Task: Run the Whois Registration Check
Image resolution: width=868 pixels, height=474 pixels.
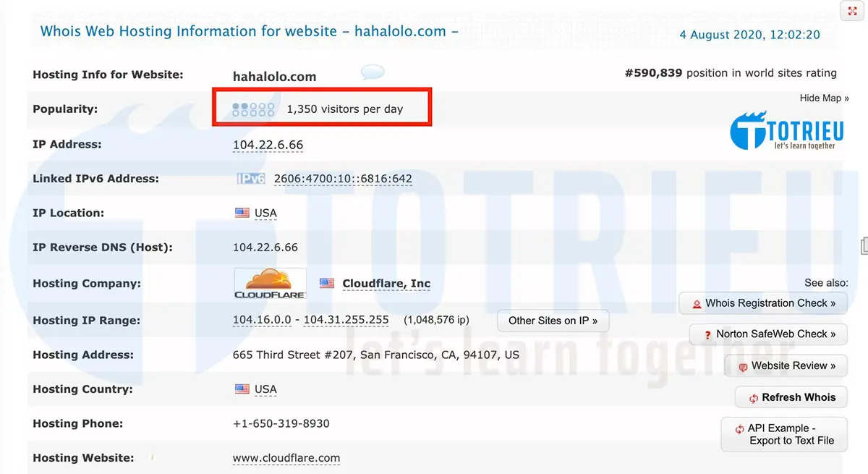Action: click(x=763, y=302)
